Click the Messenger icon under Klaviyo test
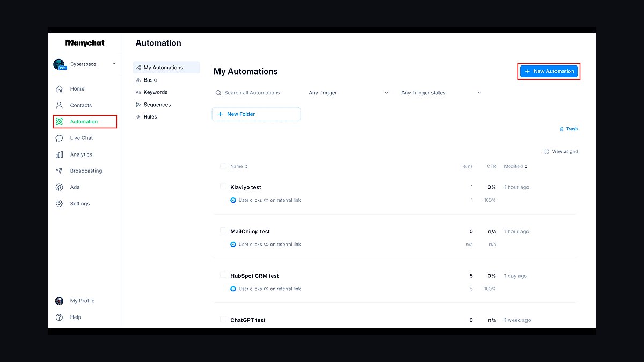 233,200
